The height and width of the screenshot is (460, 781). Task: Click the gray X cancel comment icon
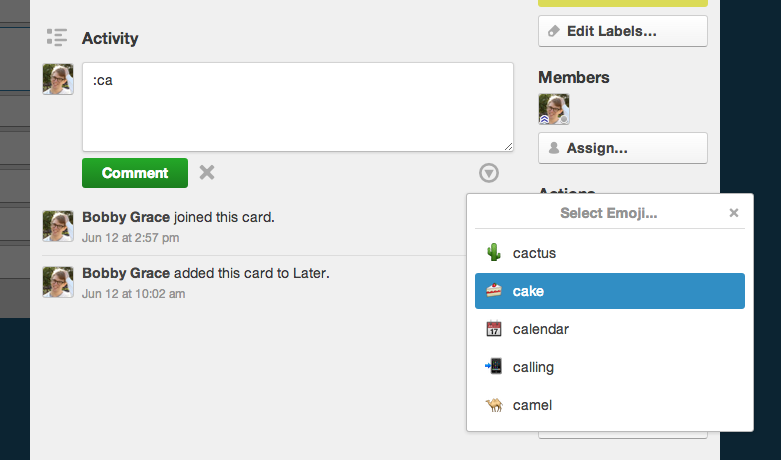(207, 173)
